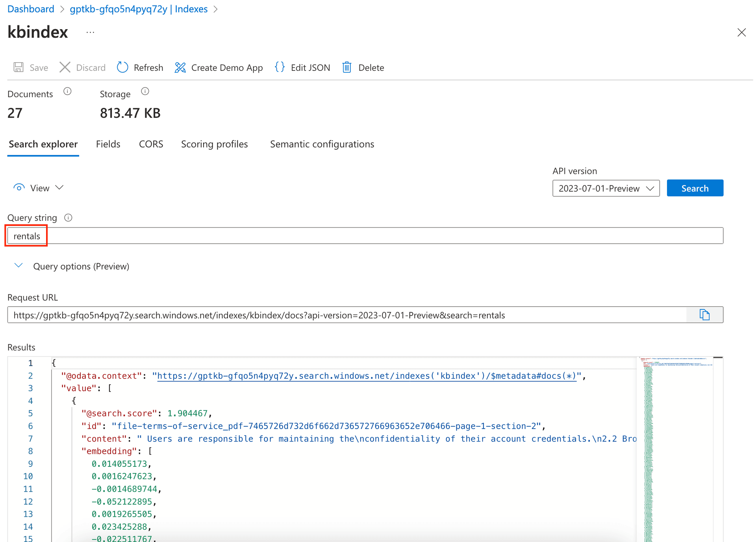Switch to the Search explorer tab

[43, 144]
